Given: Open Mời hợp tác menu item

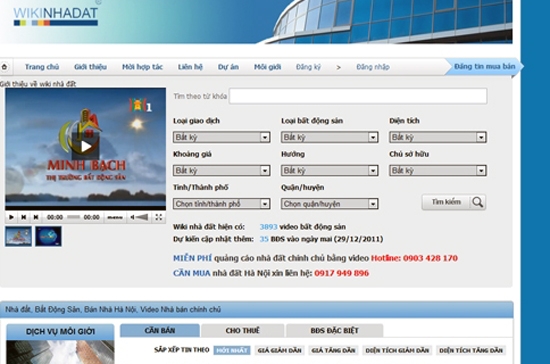Looking at the screenshot, I should pyautogui.click(x=142, y=67).
